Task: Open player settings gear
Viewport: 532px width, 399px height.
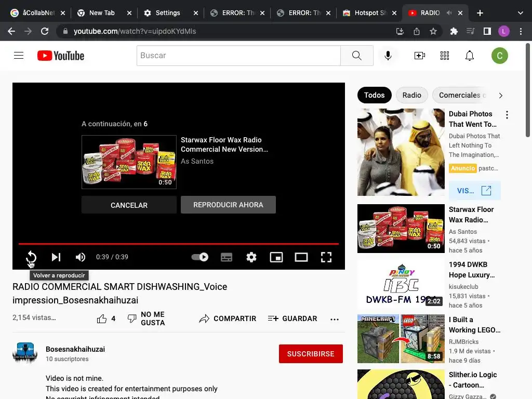Action: click(x=251, y=257)
